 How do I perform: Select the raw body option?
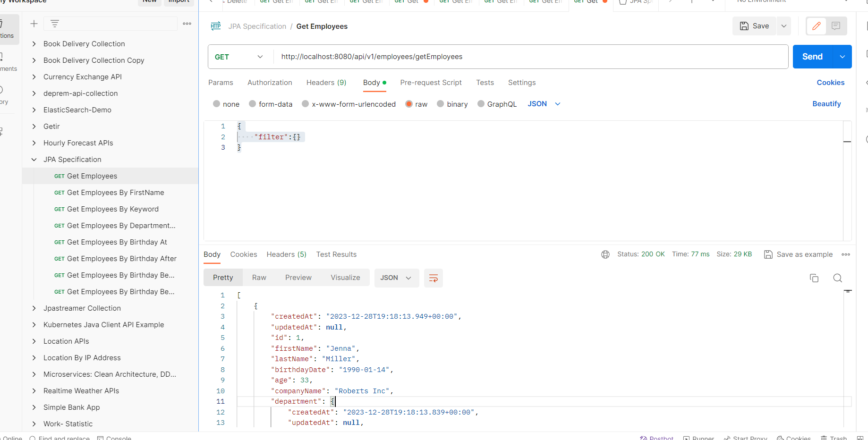[x=417, y=104]
